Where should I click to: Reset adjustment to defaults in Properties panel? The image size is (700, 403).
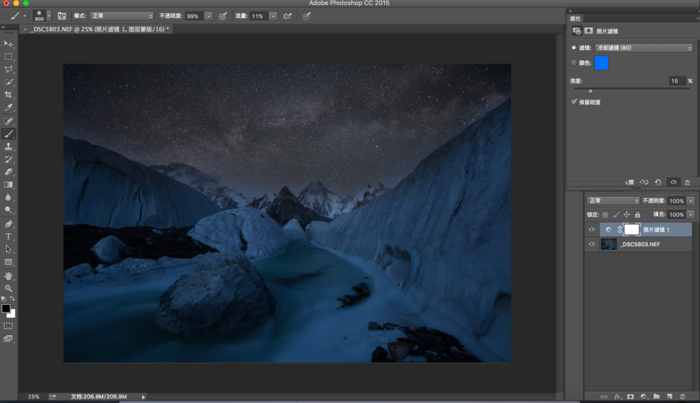pos(658,182)
